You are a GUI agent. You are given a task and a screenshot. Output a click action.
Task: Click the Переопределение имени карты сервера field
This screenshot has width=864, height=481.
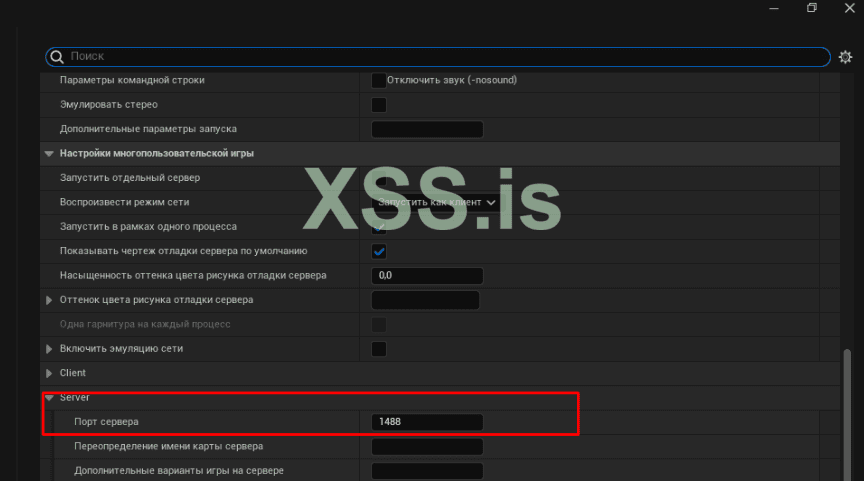click(x=427, y=446)
